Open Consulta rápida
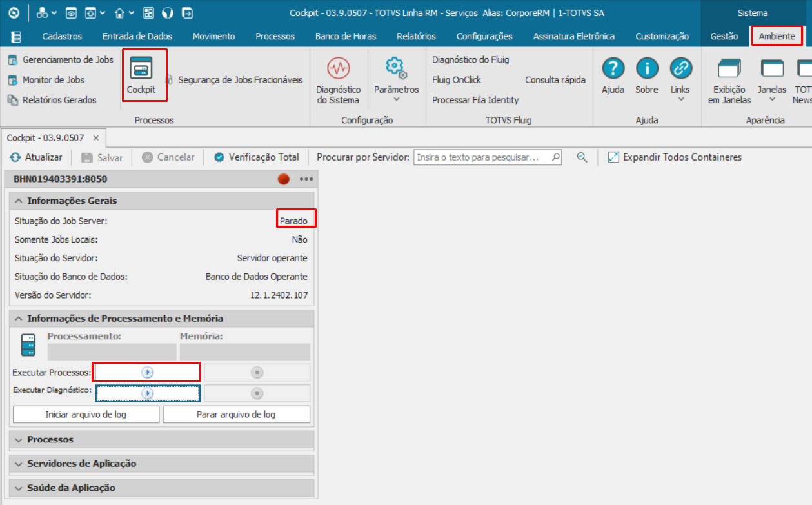This screenshot has height=505, width=812. (x=555, y=80)
